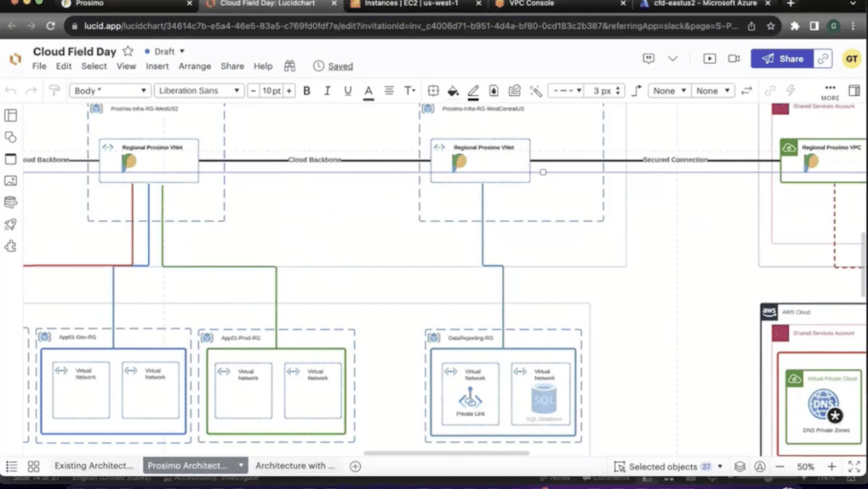
Task: Open the Arrange menu
Action: 195,66
